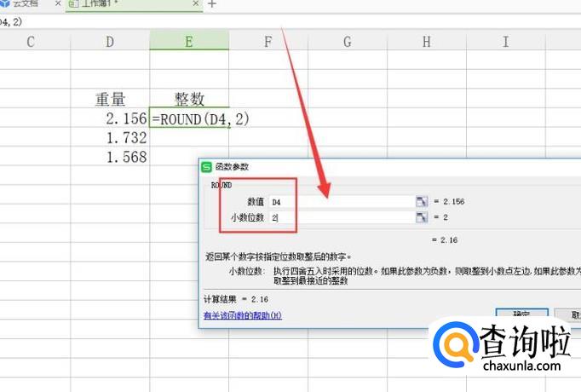Click the range selector icon beside 小数位数 field
Screen dimensions: 581x392
[422, 217]
